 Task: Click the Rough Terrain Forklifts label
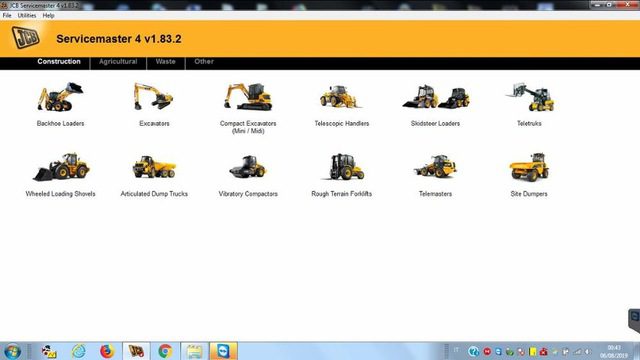(x=342, y=194)
